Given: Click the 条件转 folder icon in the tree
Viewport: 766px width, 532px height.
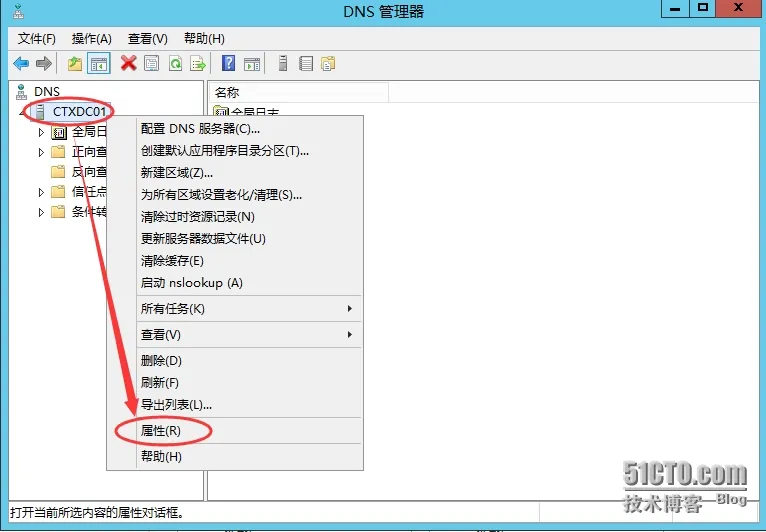Looking at the screenshot, I should (58, 212).
